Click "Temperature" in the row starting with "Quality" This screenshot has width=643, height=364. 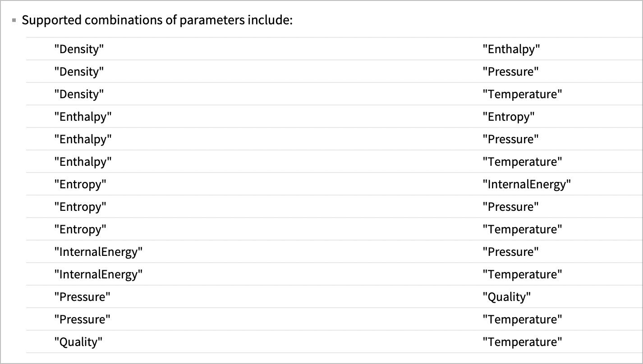pos(522,342)
